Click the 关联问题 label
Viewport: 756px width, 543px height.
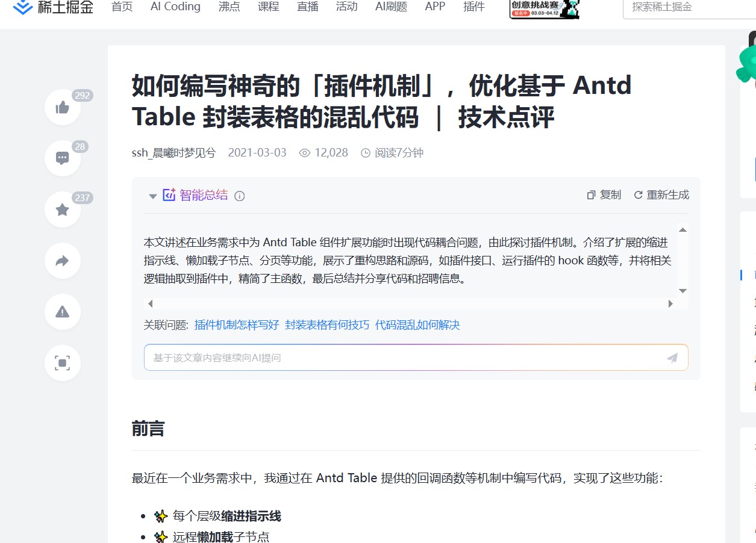click(166, 325)
